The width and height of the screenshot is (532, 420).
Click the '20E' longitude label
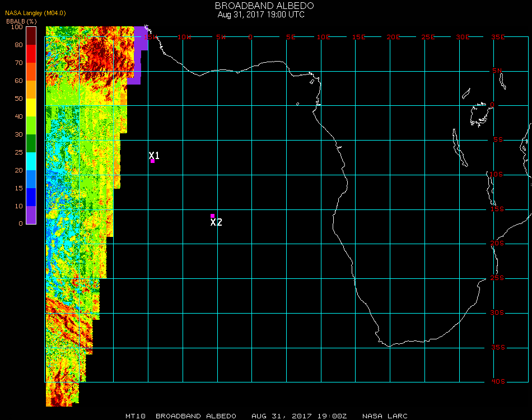(x=394, y=37)
